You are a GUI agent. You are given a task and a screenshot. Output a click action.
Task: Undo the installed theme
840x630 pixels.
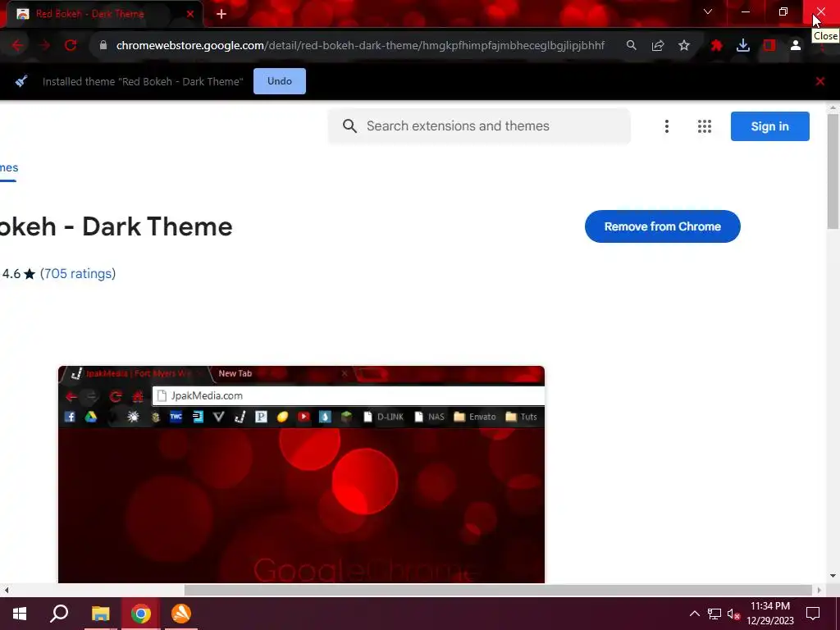(280, 81)
